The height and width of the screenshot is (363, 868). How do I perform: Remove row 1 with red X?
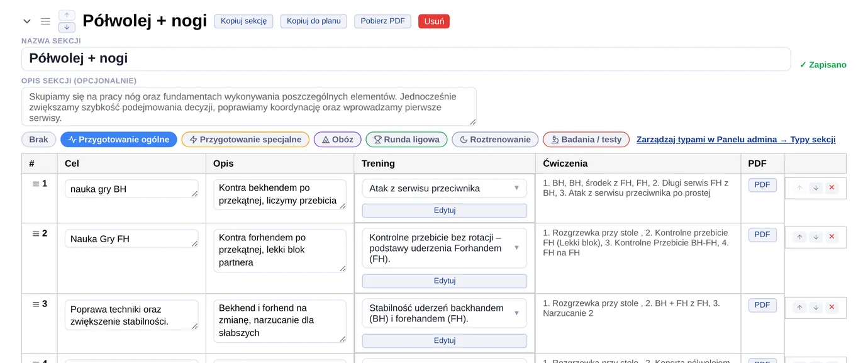click(832, 187)
